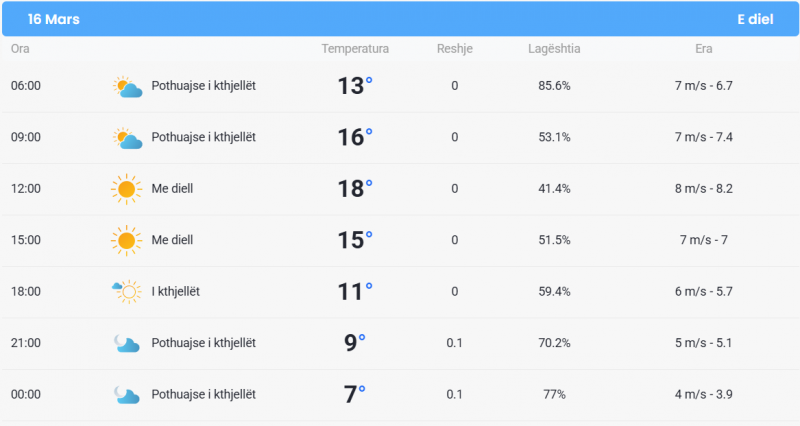Click the E diel day label

click(x=755, y=19)
